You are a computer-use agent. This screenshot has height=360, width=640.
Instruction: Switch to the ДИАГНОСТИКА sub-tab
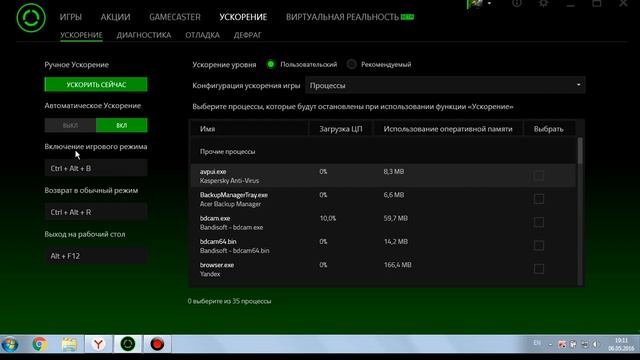[x=144, y=35]
